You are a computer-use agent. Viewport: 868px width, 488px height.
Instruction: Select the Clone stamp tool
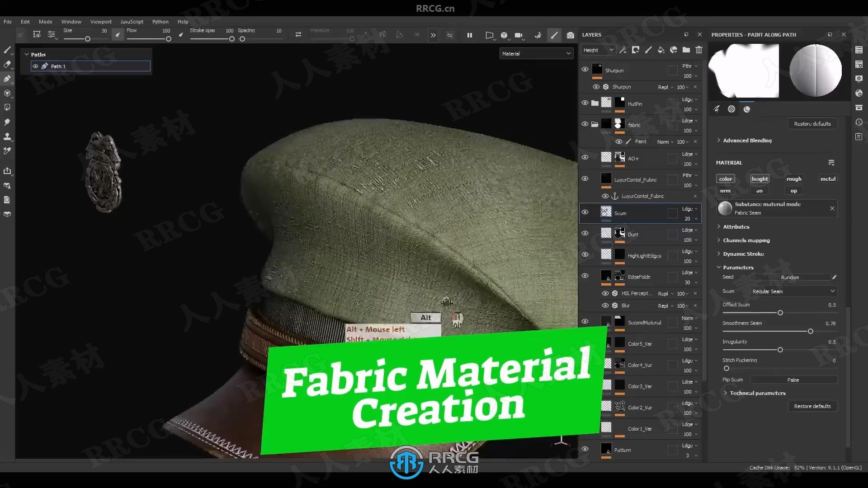[x=7, y=136]
